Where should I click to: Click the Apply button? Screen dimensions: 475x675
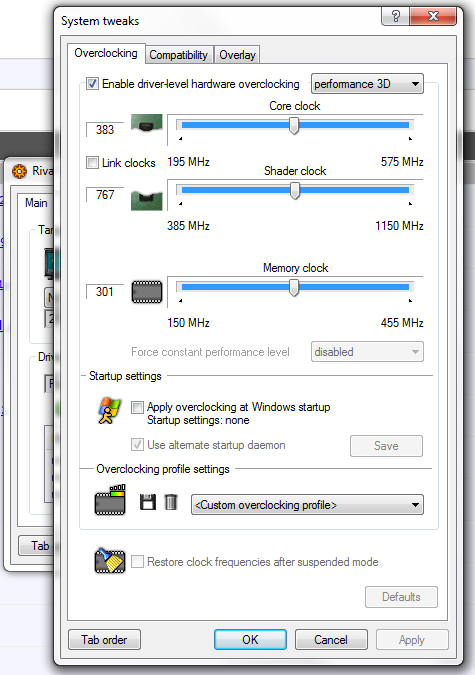click(412, 640)
